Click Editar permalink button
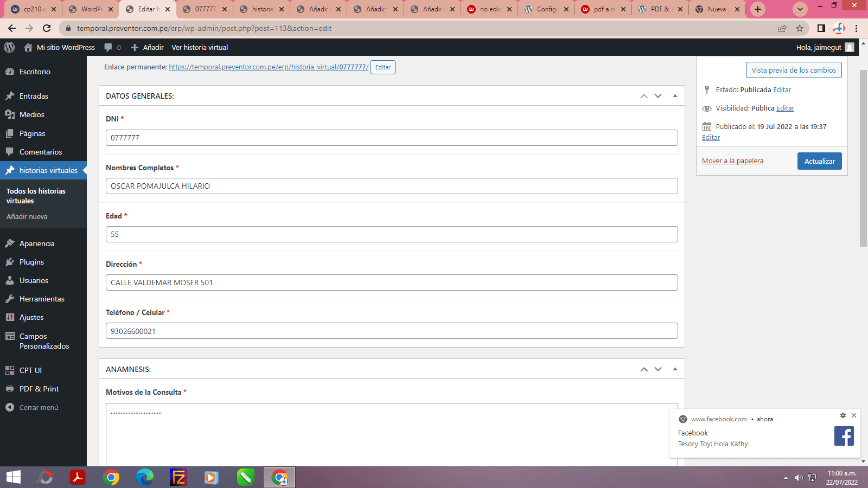The image size is (868, 488). coord(383,67)
